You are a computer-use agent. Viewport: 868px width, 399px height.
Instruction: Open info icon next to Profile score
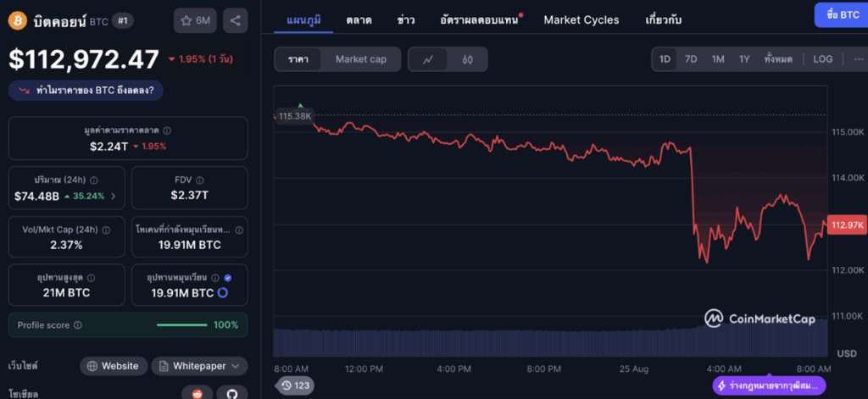point(78,325)
